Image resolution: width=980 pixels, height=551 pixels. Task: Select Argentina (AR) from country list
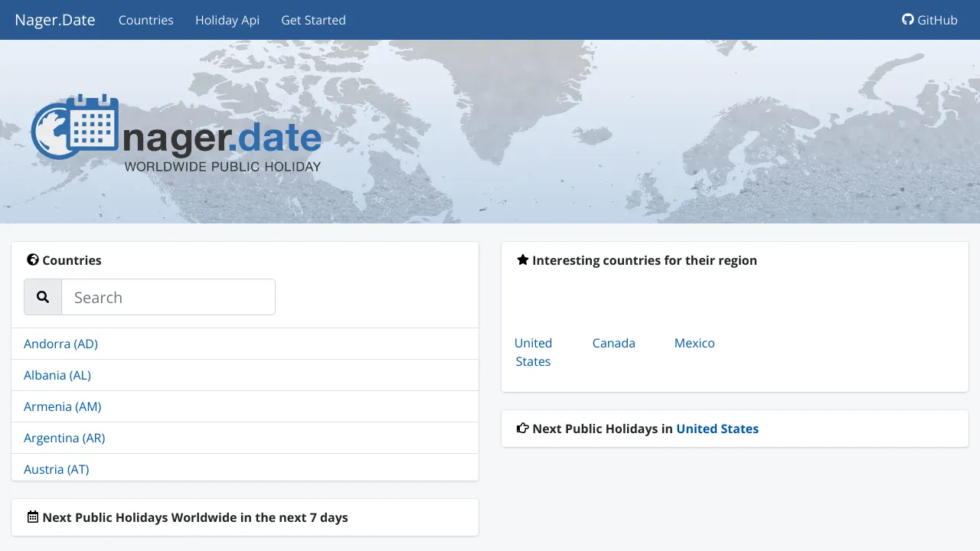click(x=64, y=438)
